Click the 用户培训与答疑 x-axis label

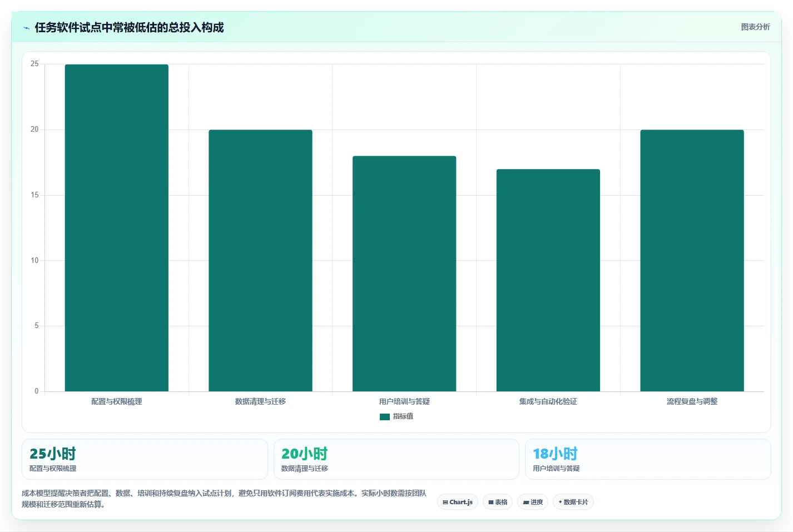point(404,401)
